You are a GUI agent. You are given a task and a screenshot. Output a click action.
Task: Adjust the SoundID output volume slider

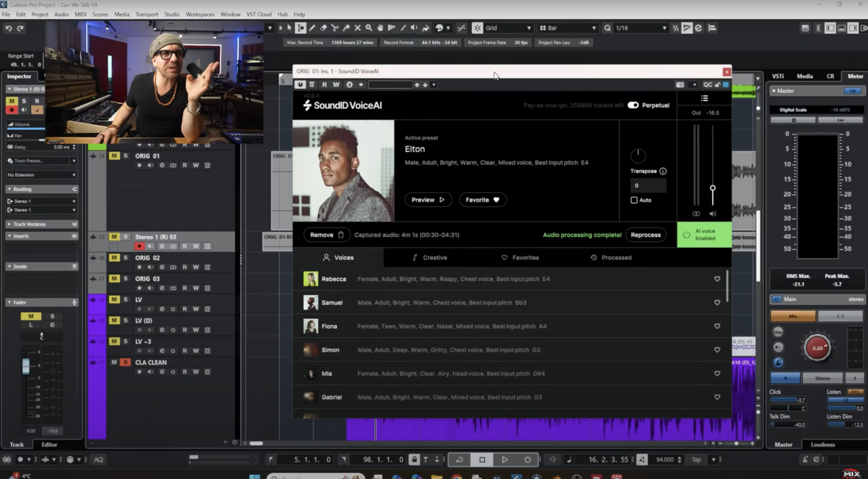(712, 188)
